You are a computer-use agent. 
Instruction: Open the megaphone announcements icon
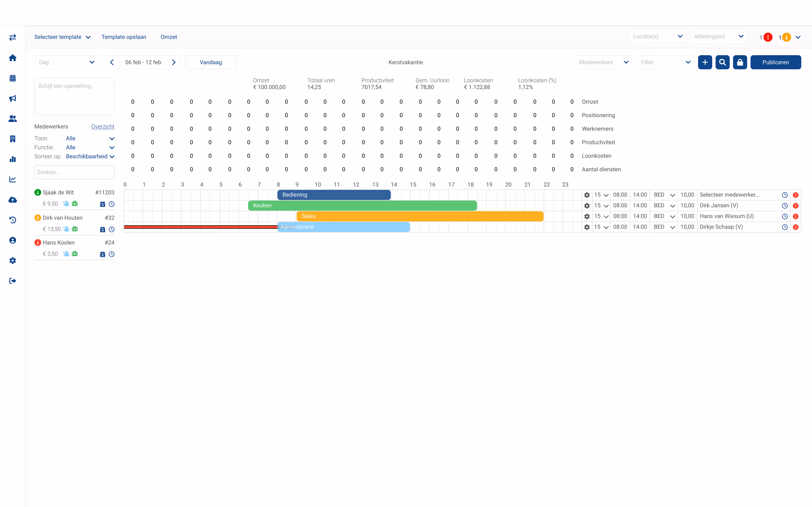coord(13,98)
